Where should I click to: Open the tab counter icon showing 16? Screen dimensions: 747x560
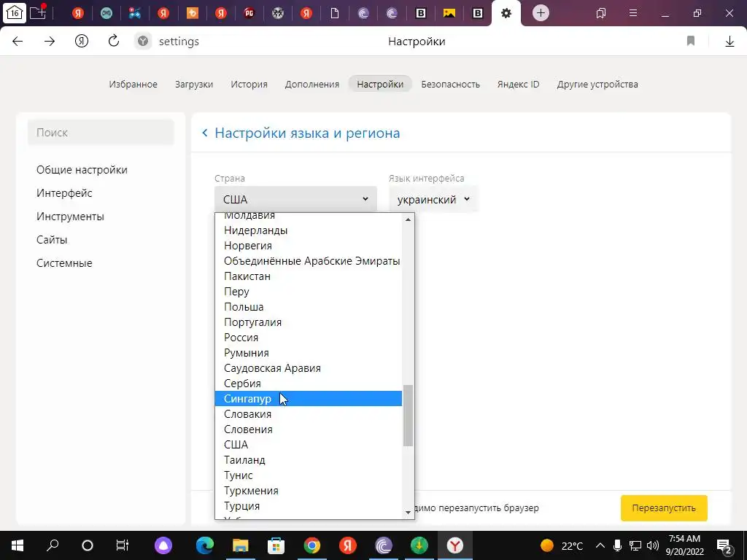pos(15,13)
